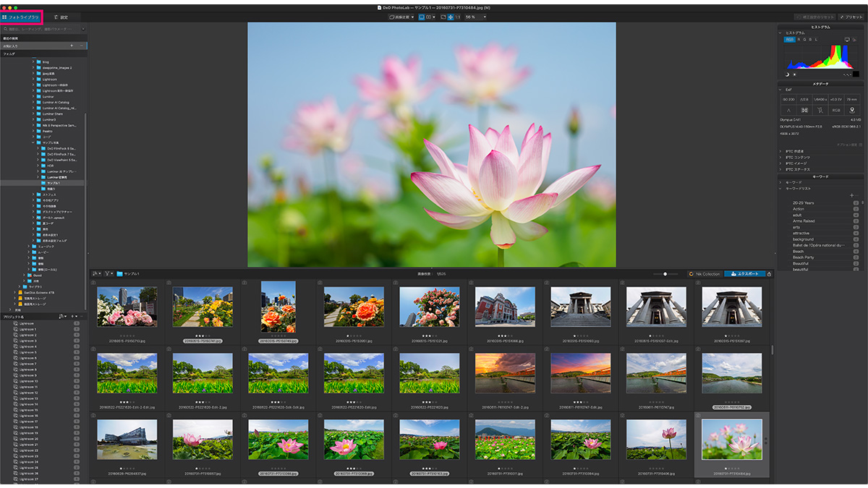Click the プリセット presets button
Viewport: 868px width, 488px height.
(851, 16)
